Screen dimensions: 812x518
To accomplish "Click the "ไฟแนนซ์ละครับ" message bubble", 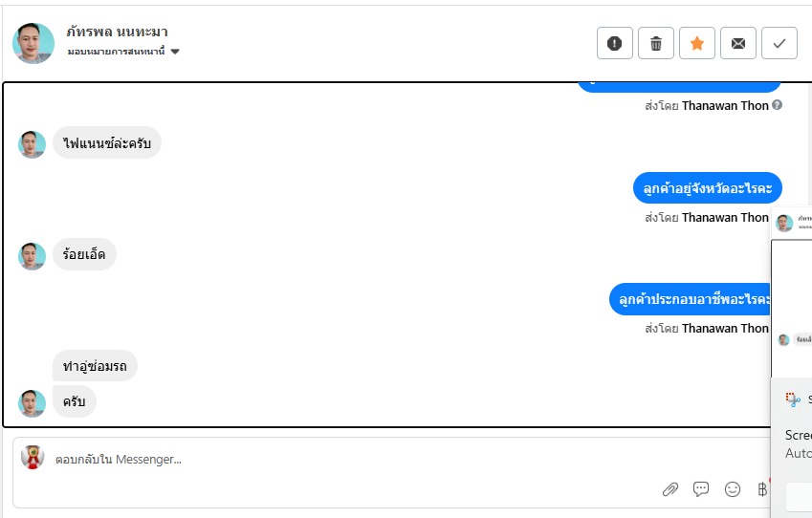I will [x=107, y=143].
